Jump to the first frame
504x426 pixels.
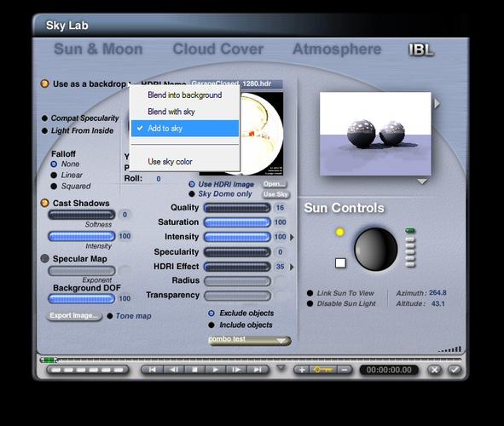point(153,370)
